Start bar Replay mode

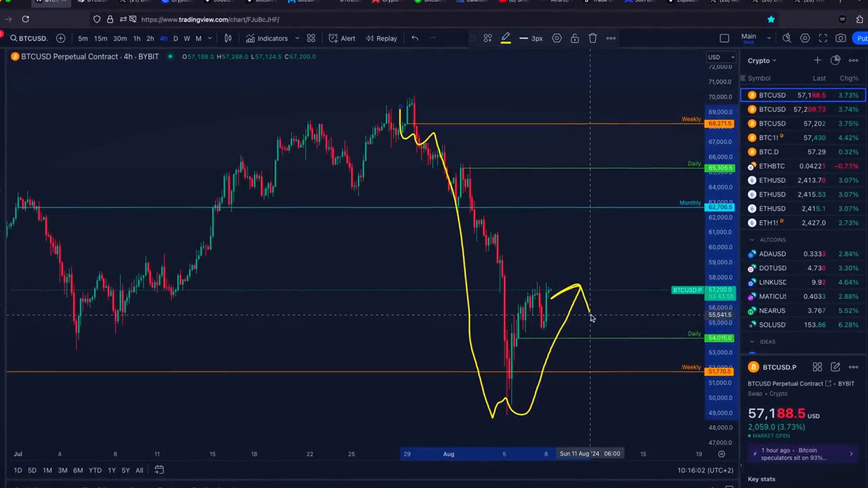click(x=381, y=38)
